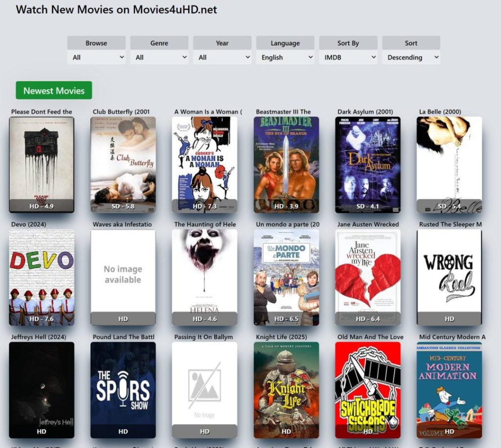Image resolution: width=501 pixels, height=448 pixels.
Task: Click the HD - 7.3 rating badge
Action: [205, 206]
